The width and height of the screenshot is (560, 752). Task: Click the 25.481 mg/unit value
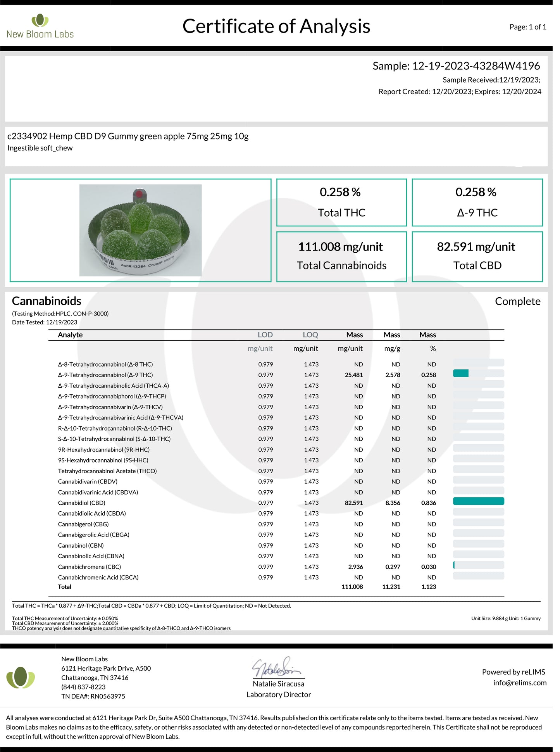[354, 375]
